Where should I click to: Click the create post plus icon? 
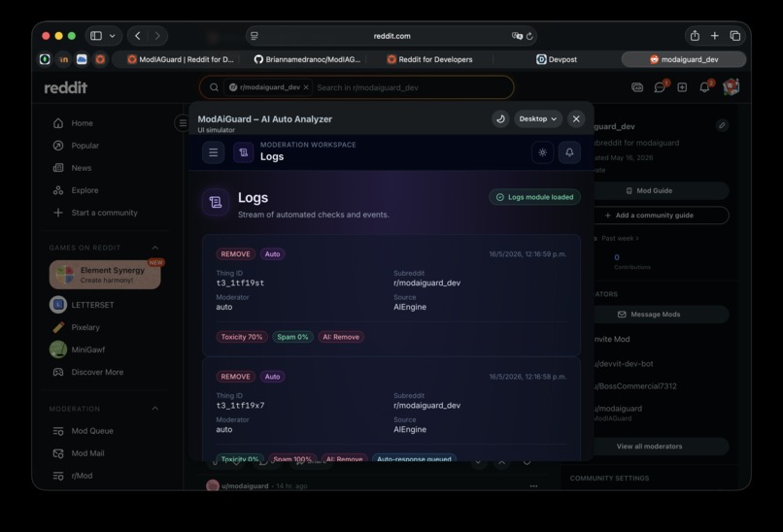click(682, 87)
